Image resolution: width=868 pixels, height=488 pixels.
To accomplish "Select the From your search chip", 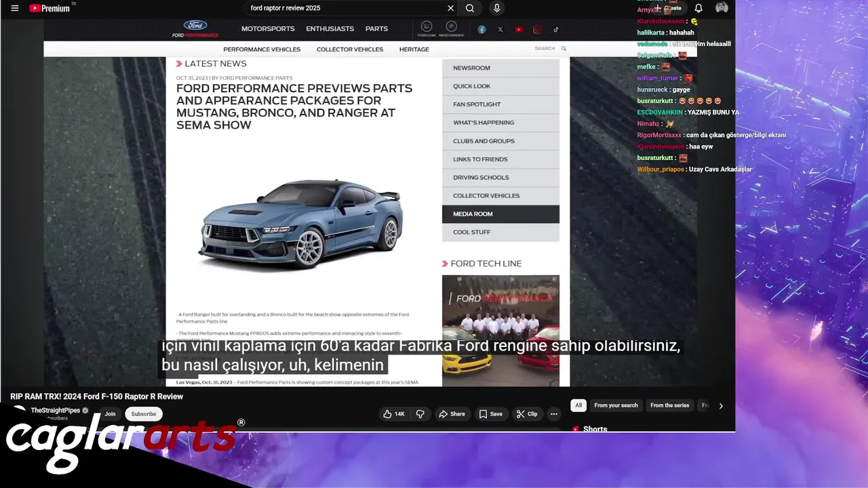I will 616,405.
